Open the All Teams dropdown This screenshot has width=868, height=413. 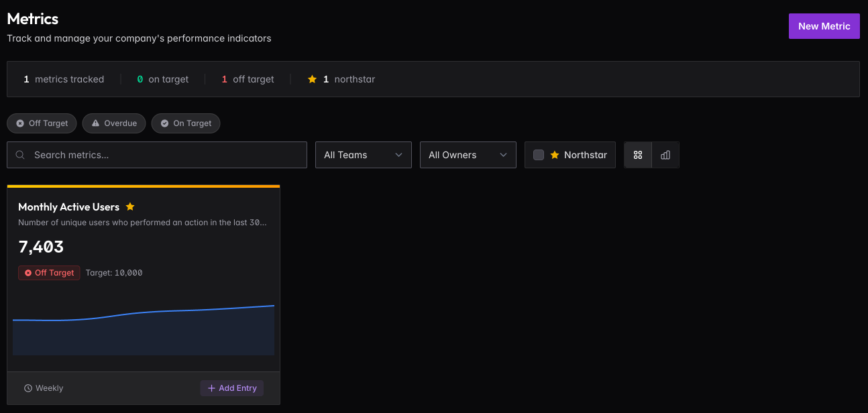363,155
